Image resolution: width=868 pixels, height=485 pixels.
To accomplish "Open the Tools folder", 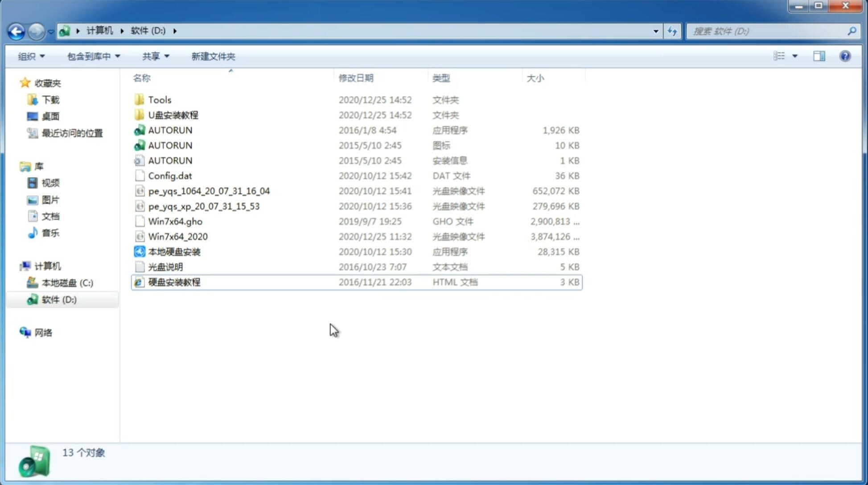I will (x=159, y=99).
